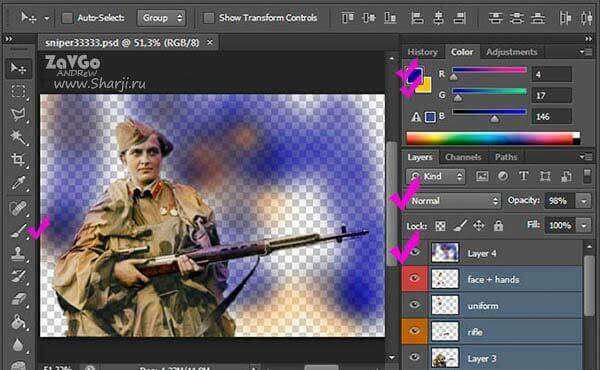Open the Auto-Select Group dropdown

point(161,18)
